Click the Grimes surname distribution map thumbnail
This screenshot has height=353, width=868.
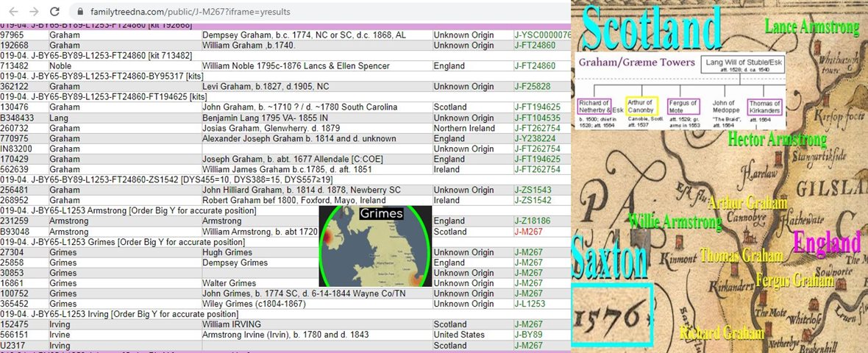[x=375, y=246]
